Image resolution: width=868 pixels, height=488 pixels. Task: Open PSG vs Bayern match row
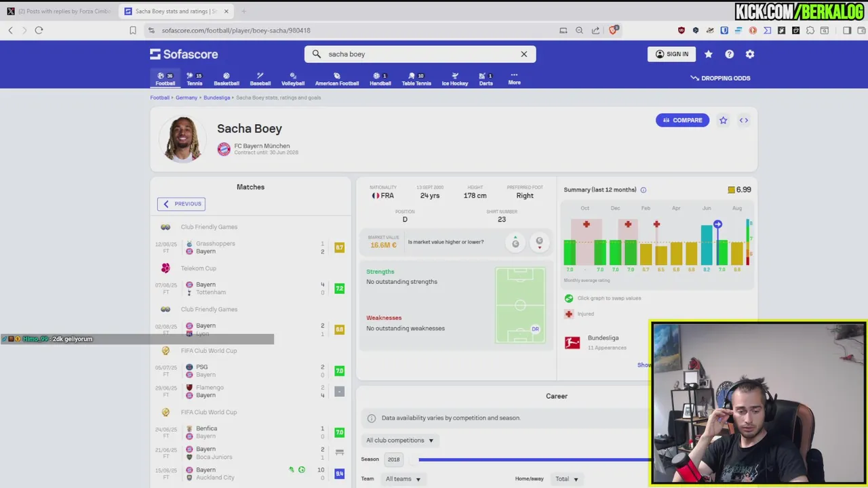coord(251,371)
